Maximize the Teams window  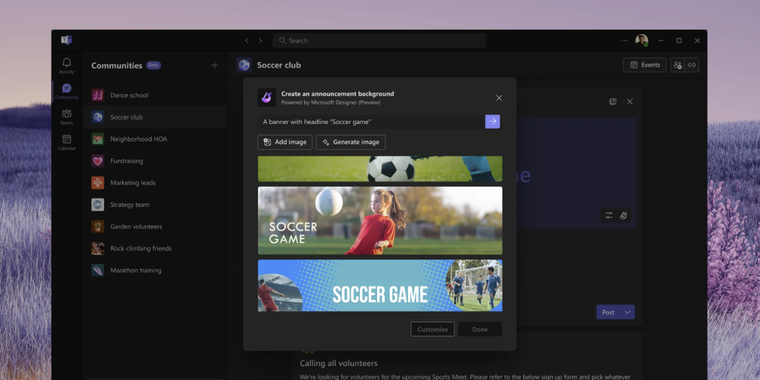[x=679, y=41]
